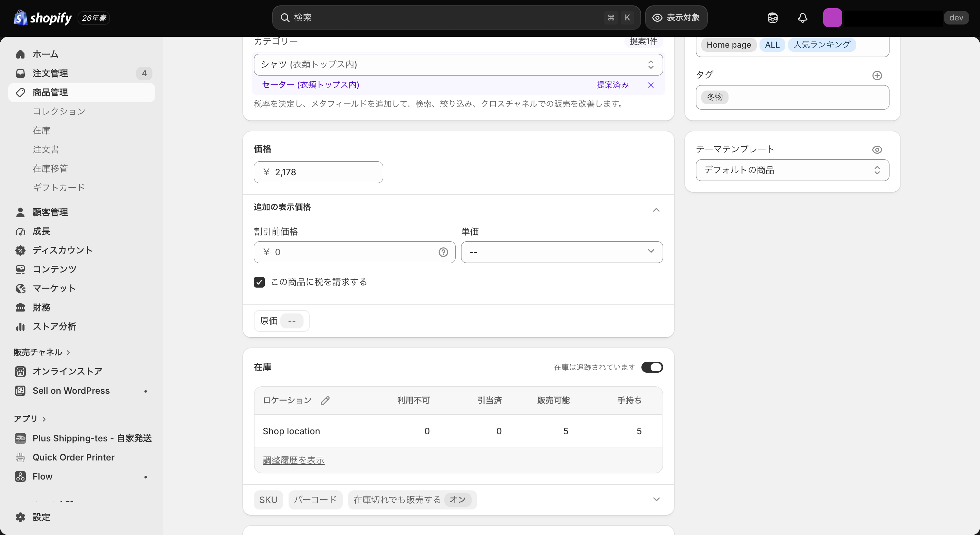Click the 原価 chip
Viewport: 980px width, 535px height.
281,321
